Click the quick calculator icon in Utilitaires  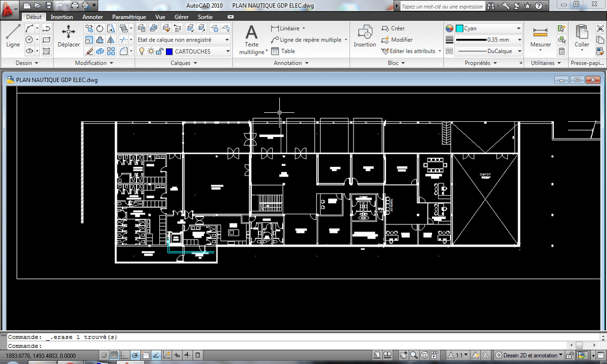[561, 51]
